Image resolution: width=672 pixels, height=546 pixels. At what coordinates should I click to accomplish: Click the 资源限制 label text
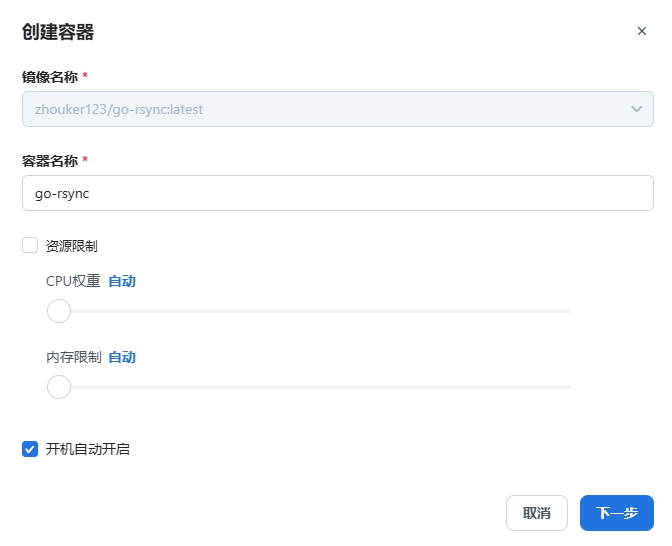72,246
